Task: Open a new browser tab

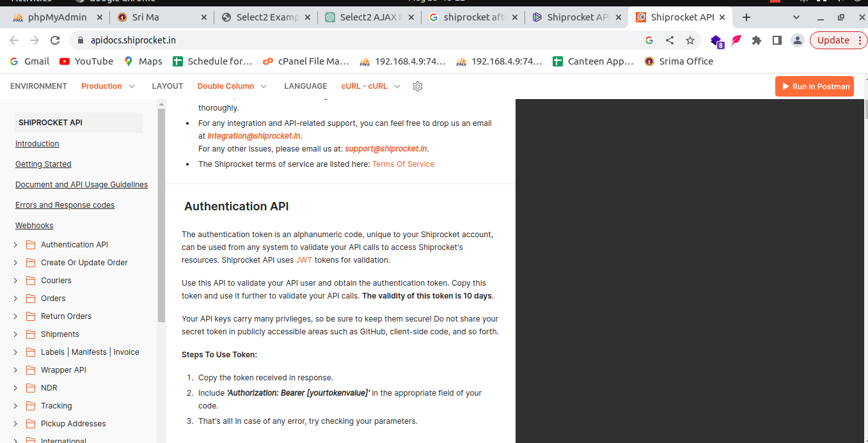Action: (x=746, y=17)
